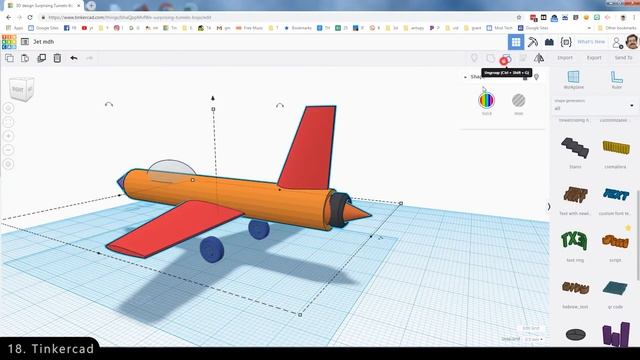
Task: Click the Ruler tool
Action: 616,79
